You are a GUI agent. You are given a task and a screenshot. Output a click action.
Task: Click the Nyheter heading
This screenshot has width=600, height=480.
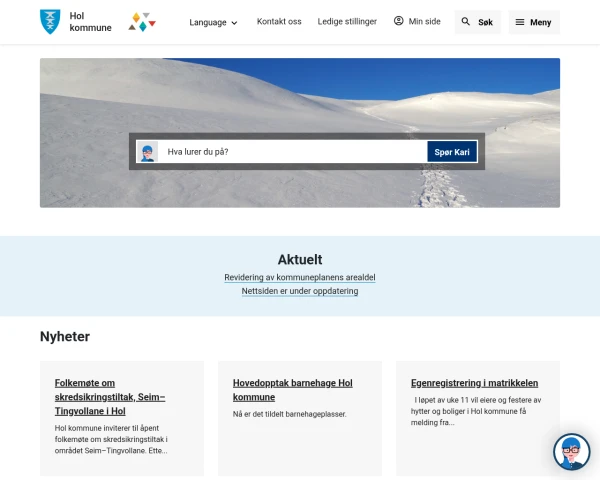pos(65,336)
